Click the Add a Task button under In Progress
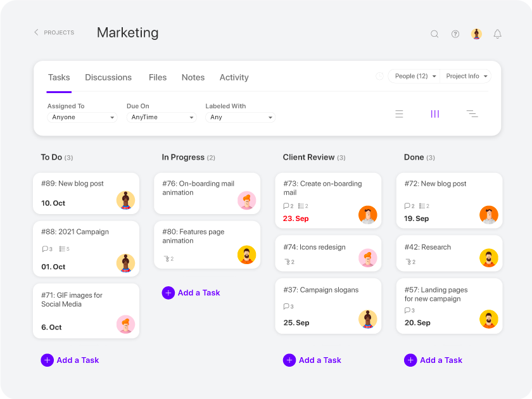Image resolution: width=532 pixels, height=399 pixels. point(191,293)
